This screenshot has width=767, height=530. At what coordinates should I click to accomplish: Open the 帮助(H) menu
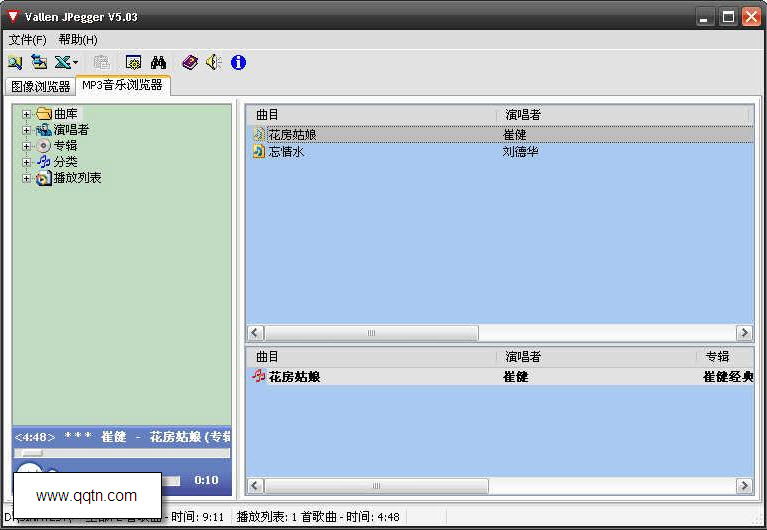coord(78,40)
